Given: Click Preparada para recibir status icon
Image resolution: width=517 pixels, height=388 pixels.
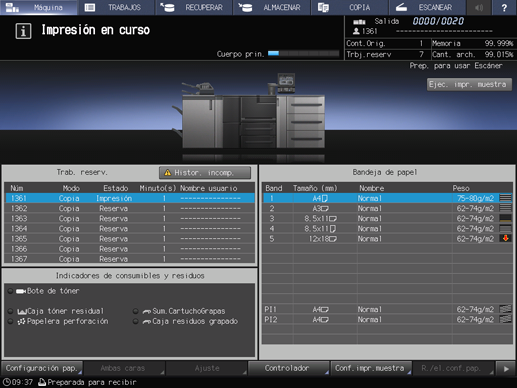Looking at the screenshot, I should click(x=42, y=382).
